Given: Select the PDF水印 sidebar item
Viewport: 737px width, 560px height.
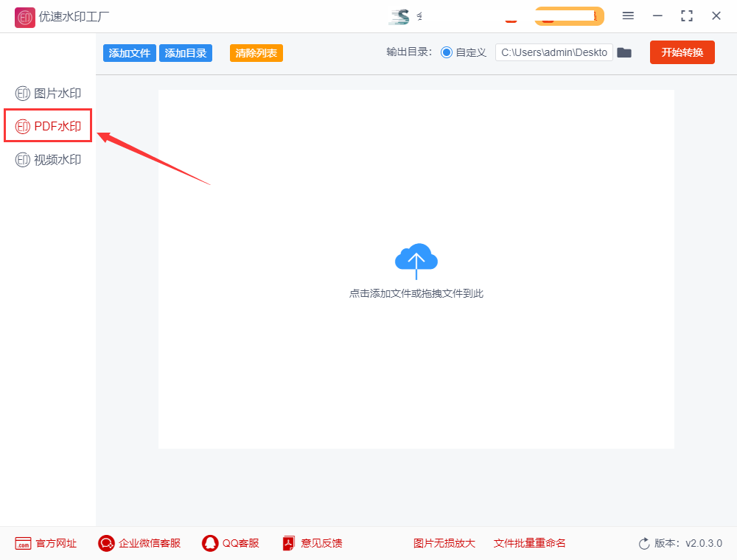Looking at the screenshot, I should point(48,126).
